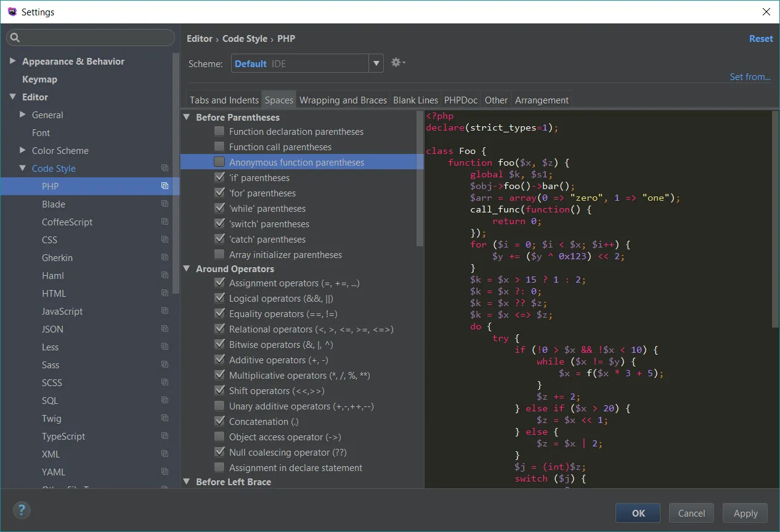780x532 pixels.
Task: Click the Set from... link
Action: tap(750, 76)
